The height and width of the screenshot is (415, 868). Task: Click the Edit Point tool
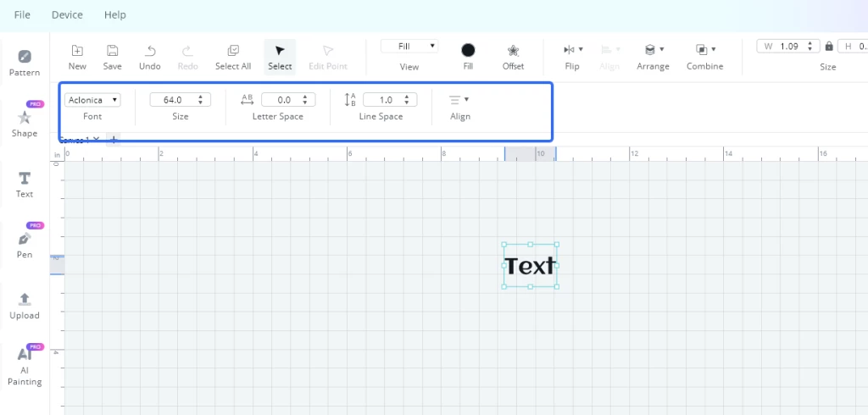click(x=328, y=58)
